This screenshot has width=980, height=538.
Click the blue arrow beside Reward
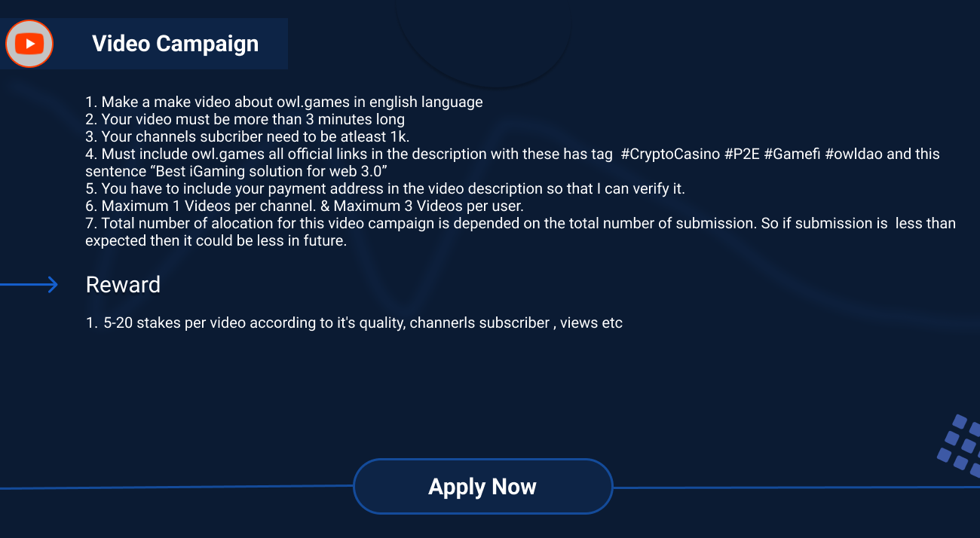point(29,285)
